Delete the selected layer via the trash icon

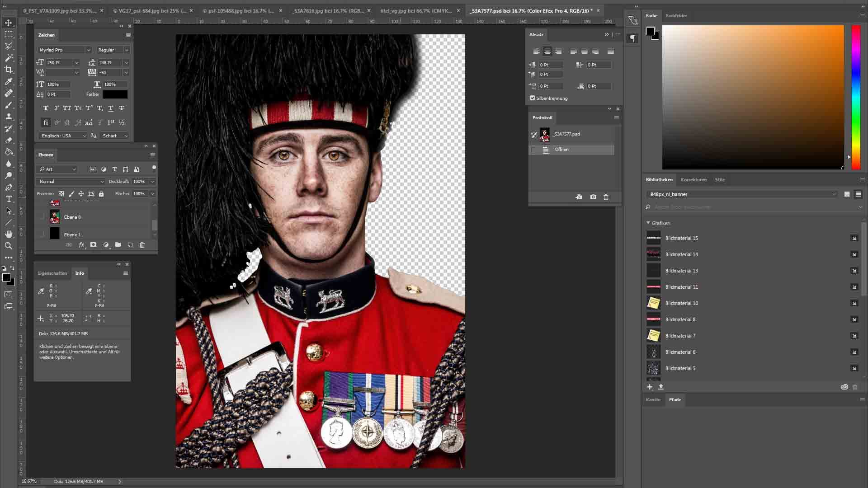tap(142, 245)
